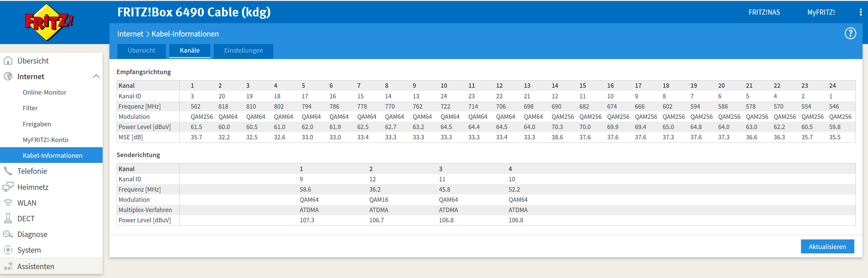This screenshot has width=868, height=278.
Task: Click the MSE [dB] row label
Action: [x=131, y=137]
